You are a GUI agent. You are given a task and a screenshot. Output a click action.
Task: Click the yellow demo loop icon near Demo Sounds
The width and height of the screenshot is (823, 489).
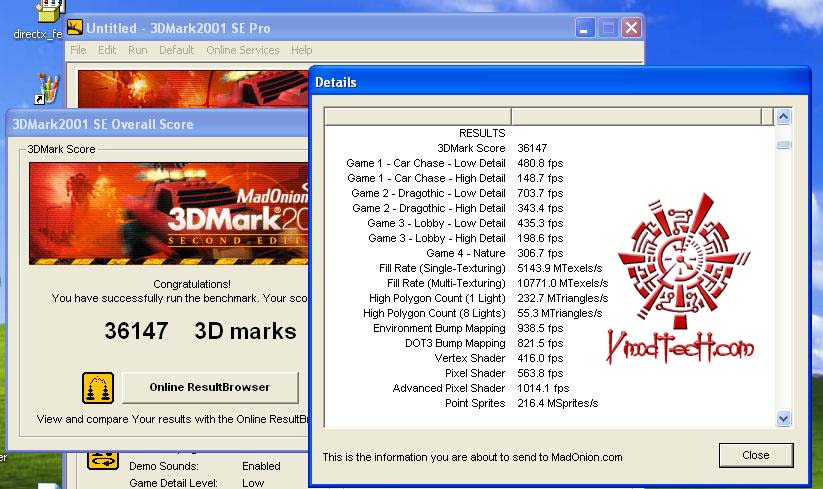103,460
